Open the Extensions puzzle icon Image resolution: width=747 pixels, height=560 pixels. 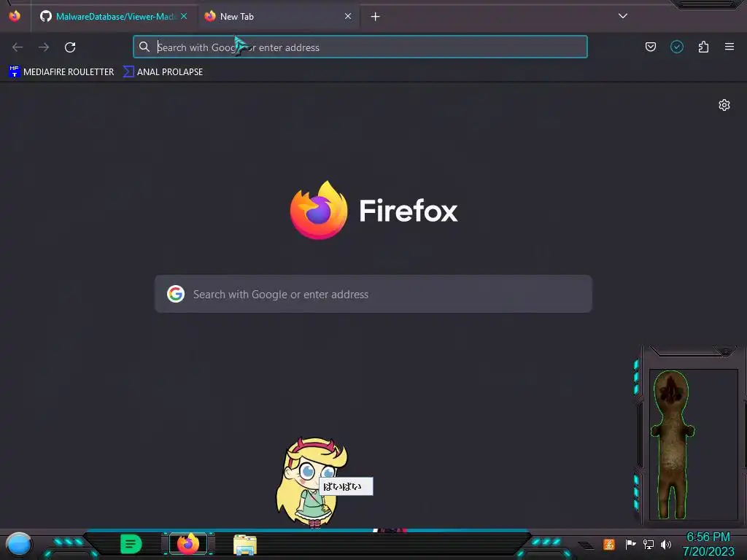[704, 47]
